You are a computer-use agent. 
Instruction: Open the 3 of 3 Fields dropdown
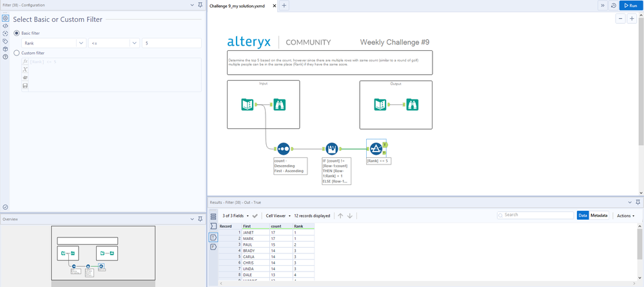tap(236, 215)
